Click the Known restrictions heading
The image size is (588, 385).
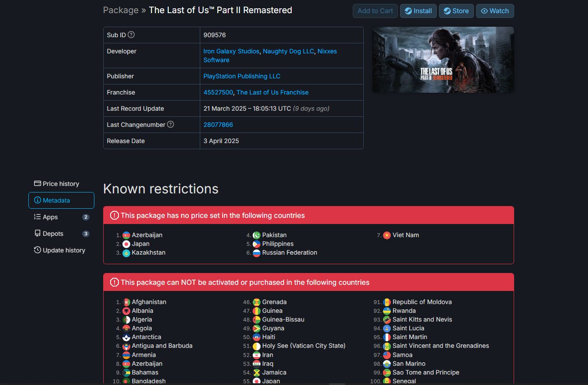(x=161, y=189)
